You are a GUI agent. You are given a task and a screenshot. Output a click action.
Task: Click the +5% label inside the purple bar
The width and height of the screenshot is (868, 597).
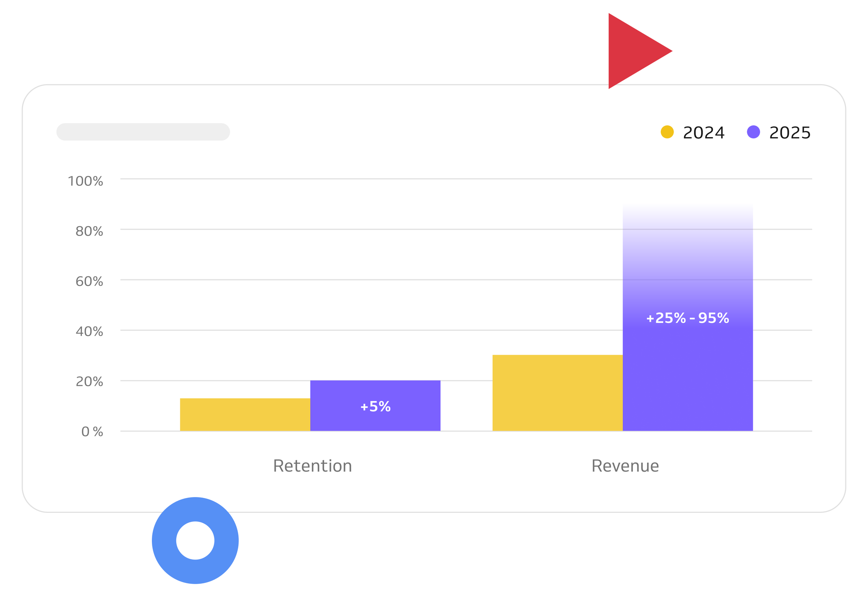click(x=375, y=407)
